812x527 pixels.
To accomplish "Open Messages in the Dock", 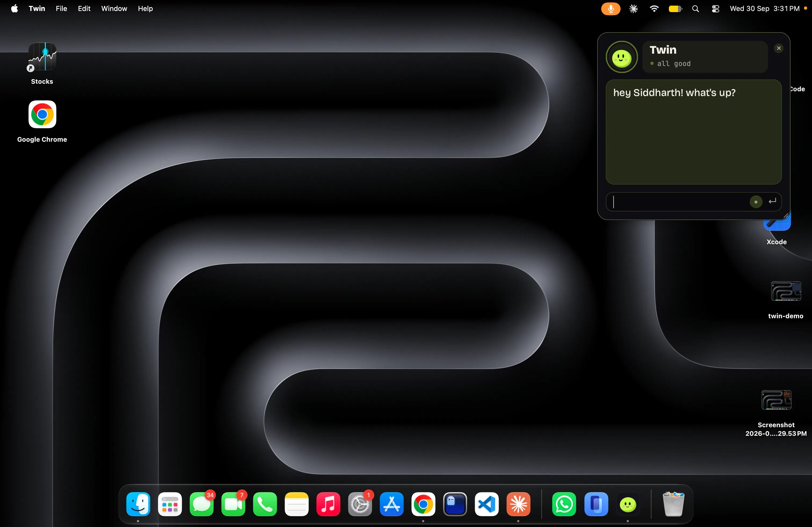I will [x=202, y=504].
